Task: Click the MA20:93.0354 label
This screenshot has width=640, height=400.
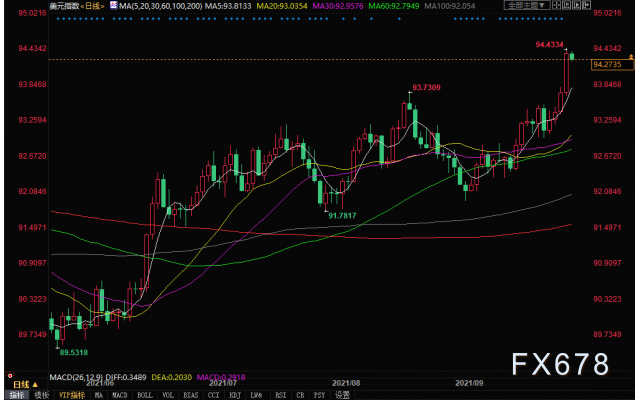Action: click(x=282, y=6)
